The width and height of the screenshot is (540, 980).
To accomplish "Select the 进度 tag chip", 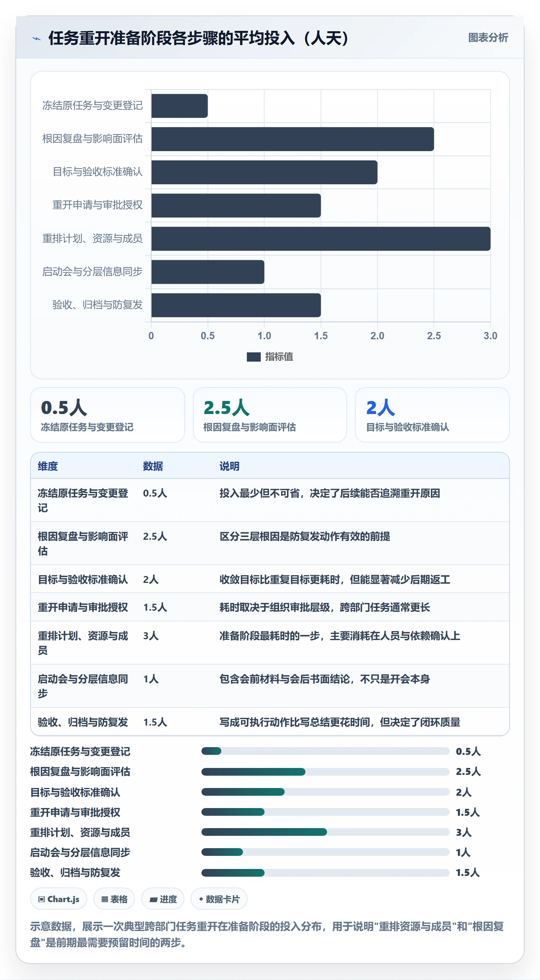I will click(x=163, y=899).
